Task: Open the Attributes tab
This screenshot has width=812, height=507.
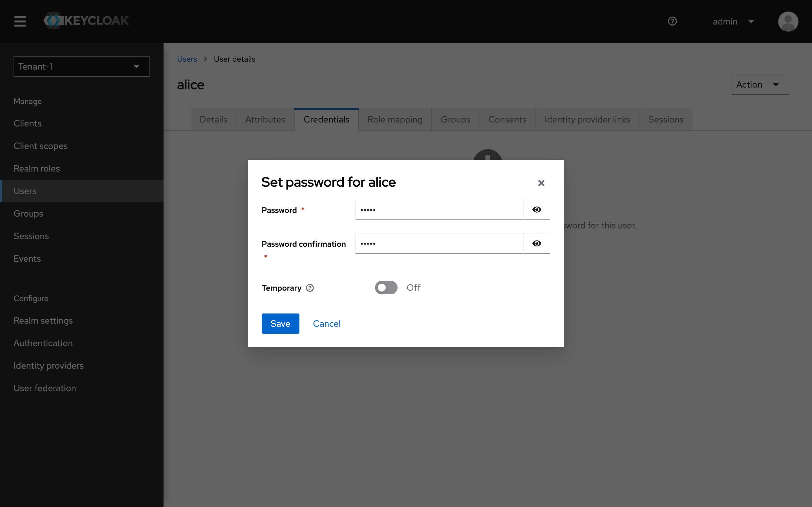Action: [265, 119]
